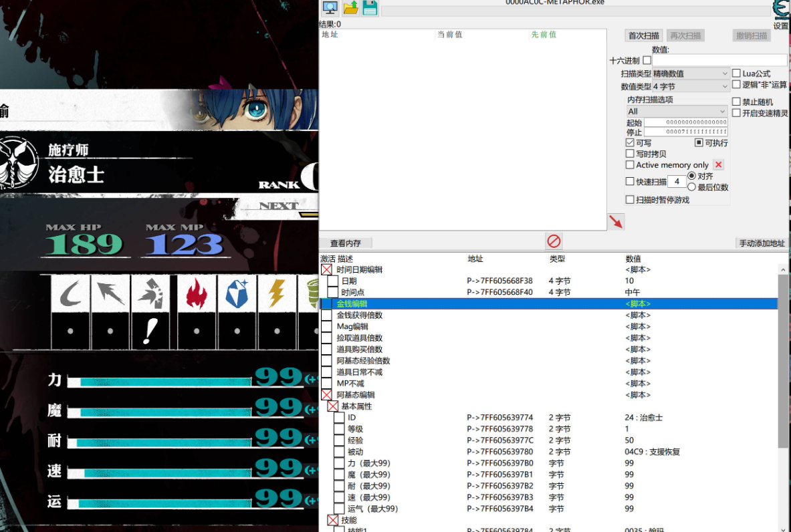791x532 pixels.
Task: Collapse the 基本属性 group
Action: (332, 406)
